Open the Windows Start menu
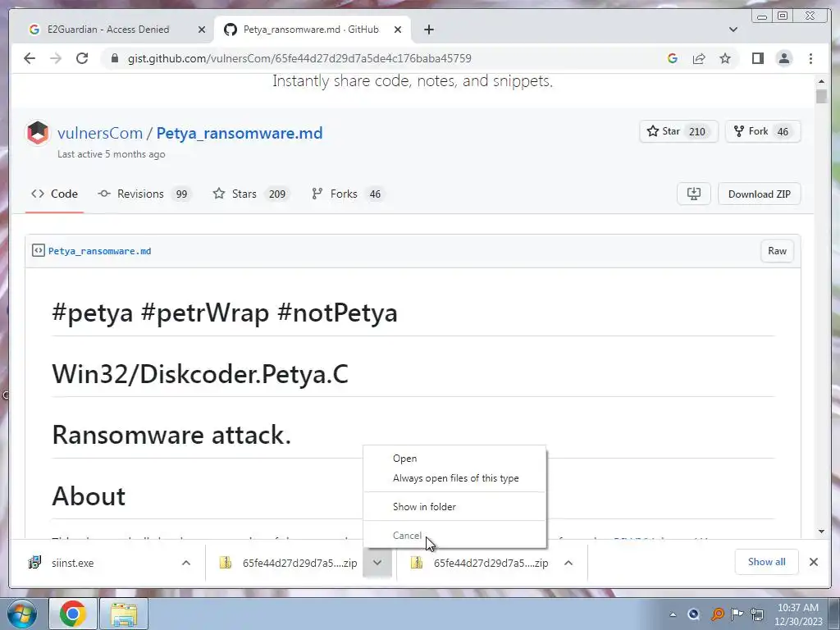The width and height of the screenshot is (840, 630). (x=21, y=614)
